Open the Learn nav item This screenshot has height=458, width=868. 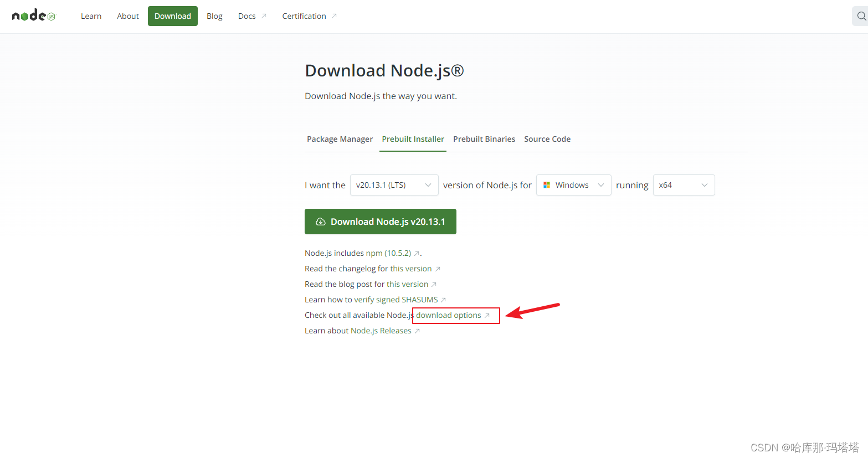point(91,16)
